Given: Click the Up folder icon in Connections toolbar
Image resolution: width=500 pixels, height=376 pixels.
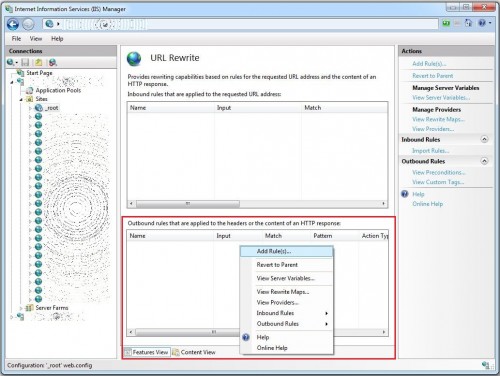Looking at the screenshot, I should pyautogui.click(x=39, y=62).
